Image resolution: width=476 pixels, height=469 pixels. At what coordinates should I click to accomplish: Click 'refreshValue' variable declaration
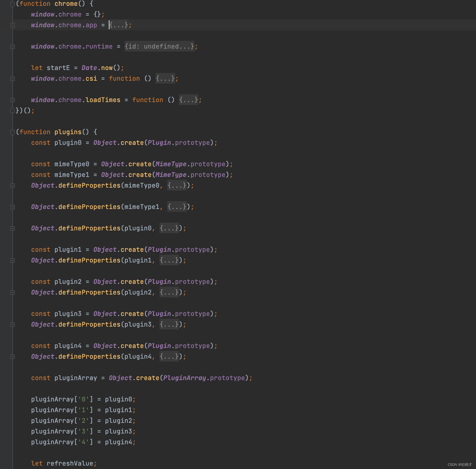coord(70,464)
